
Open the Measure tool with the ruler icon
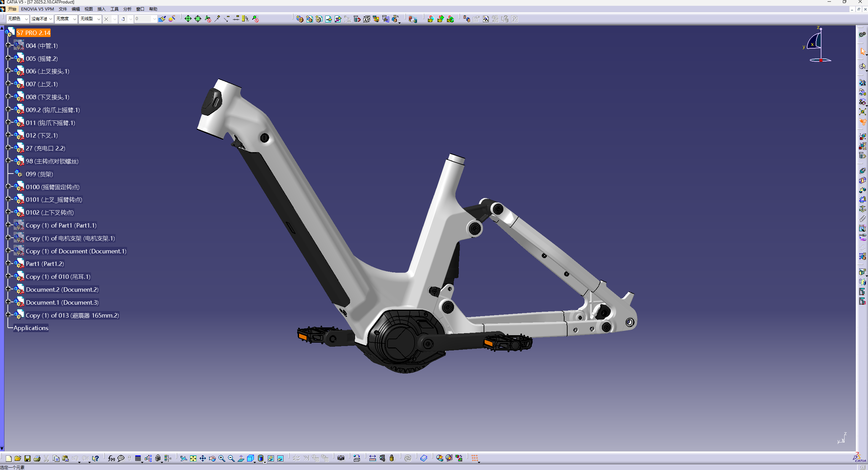pyautogui.click(x=373, y=458)
